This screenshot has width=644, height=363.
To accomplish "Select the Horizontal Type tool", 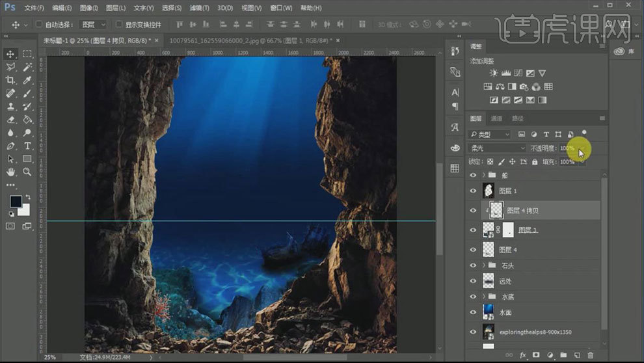I will tap(27, 146).
